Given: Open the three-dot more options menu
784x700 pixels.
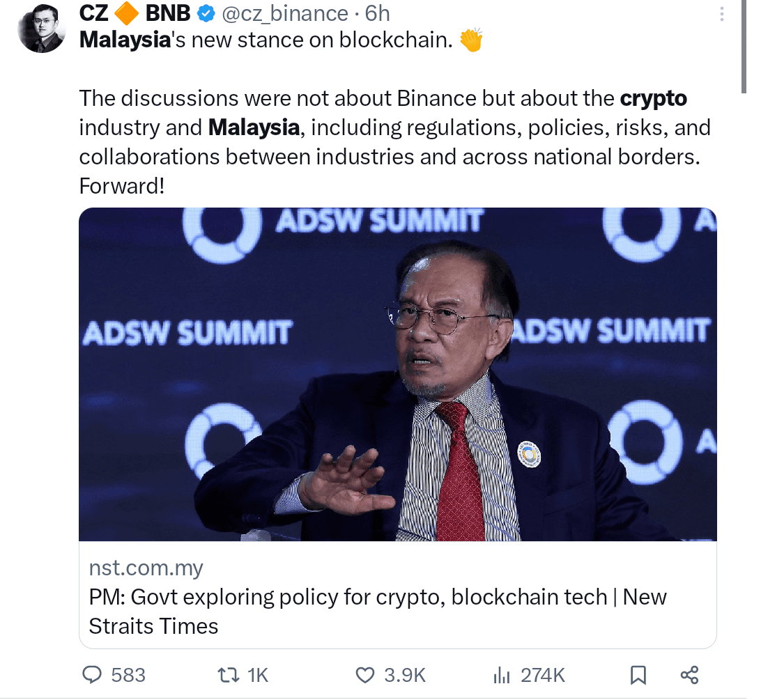Looking at the screenshot, I should 721,15.
